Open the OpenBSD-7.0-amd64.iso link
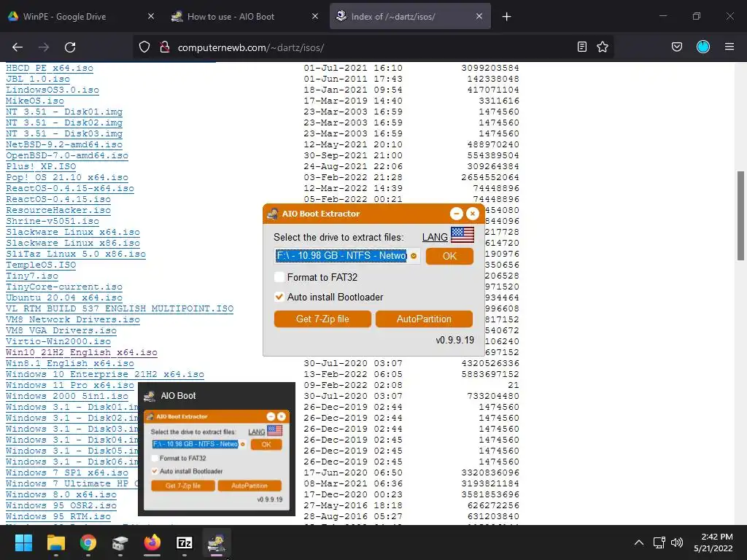747x560 pixels. pos(66,156)
